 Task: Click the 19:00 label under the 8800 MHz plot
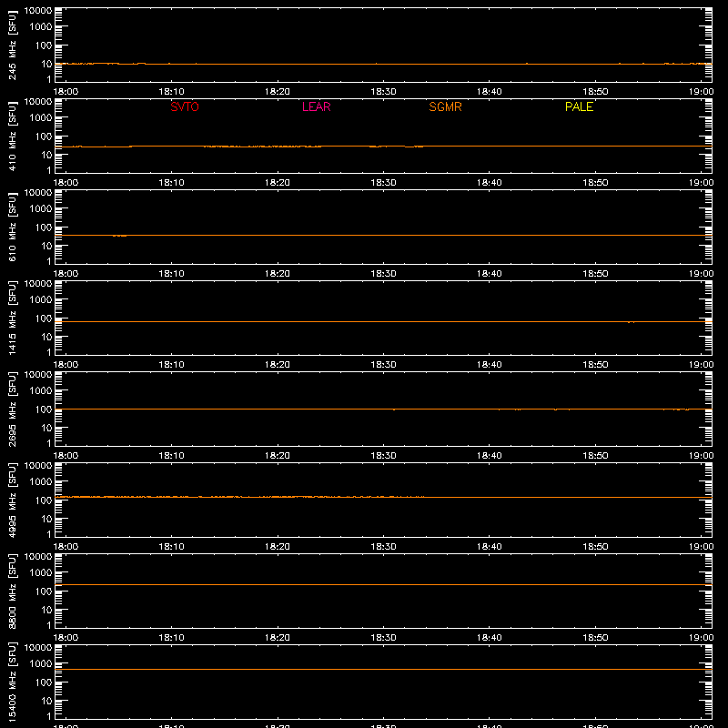click(701, 638)
